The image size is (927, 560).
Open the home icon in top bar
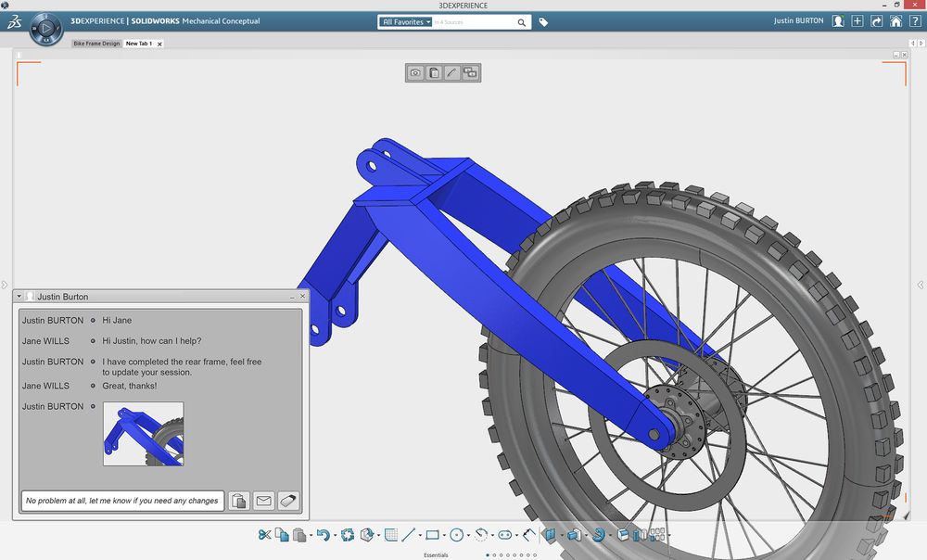pos(895,21)
